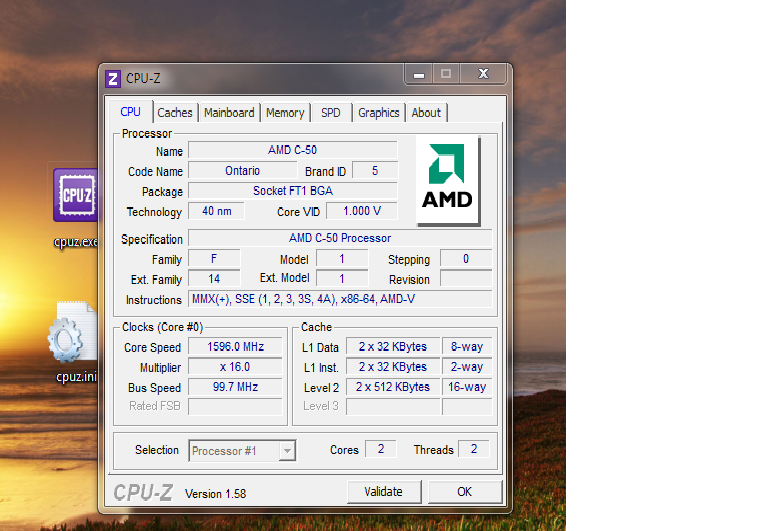Image resolution: width=768 pixels, height=531 pixels.
Task: Click the L1 Inst. 2-way associativity value
Action: [x=467, y=367]
